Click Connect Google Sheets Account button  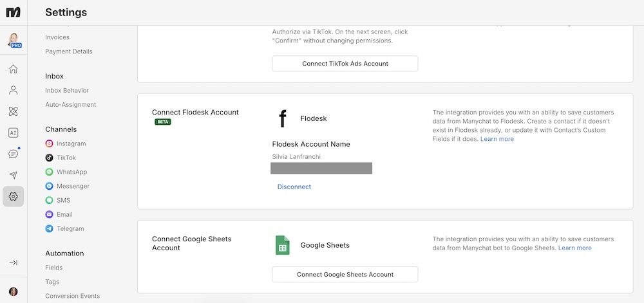pos(345,274)
